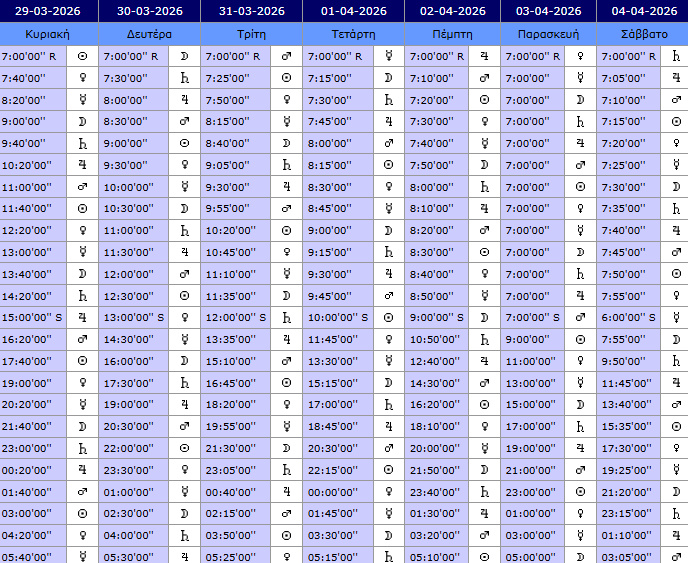Select the Sun symbol at Monday 22:00'00''
688x563 pixels.
(184, 449)
